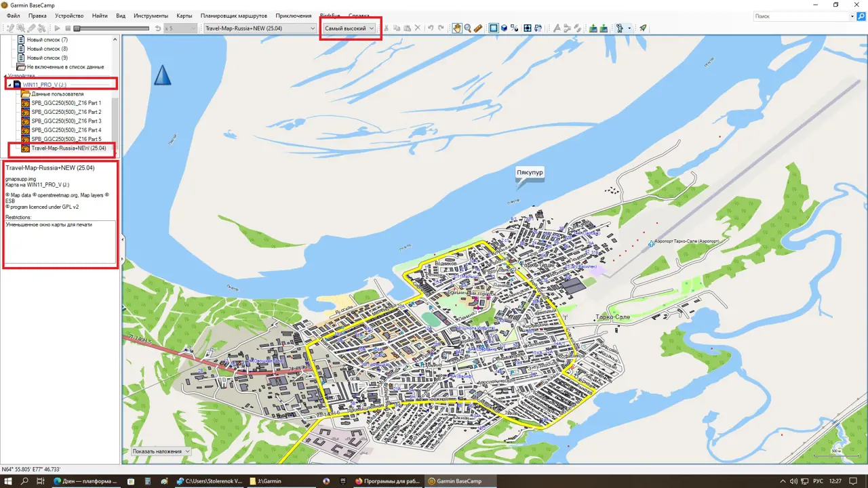Click the select pointer tool
This screenshot has width=868, height=488.
[x=21, y=28]
